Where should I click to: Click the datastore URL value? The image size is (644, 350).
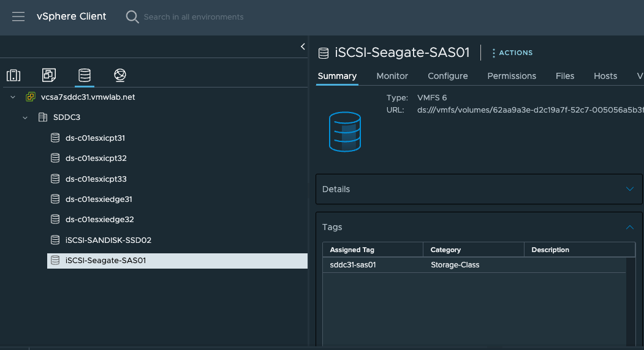(x=530, y=110)
